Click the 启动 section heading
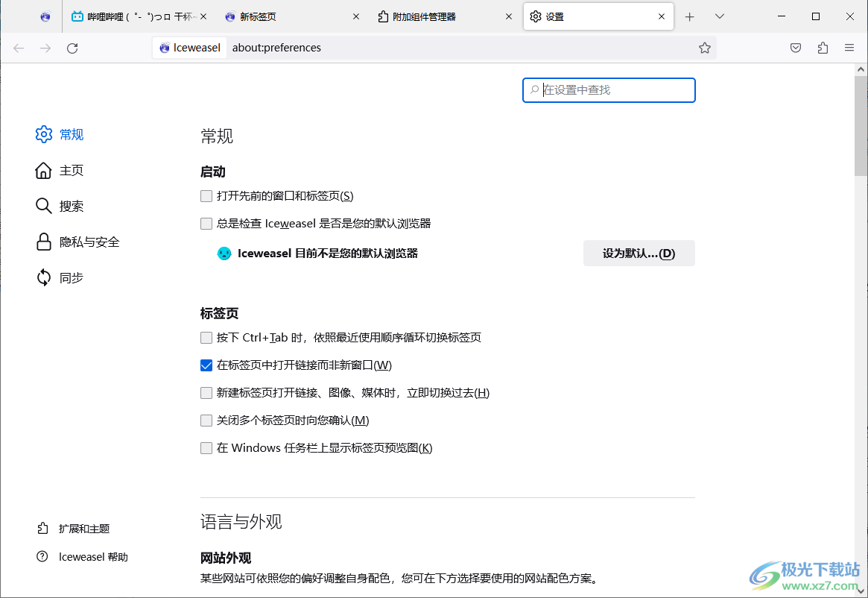 tap(213, 171)
